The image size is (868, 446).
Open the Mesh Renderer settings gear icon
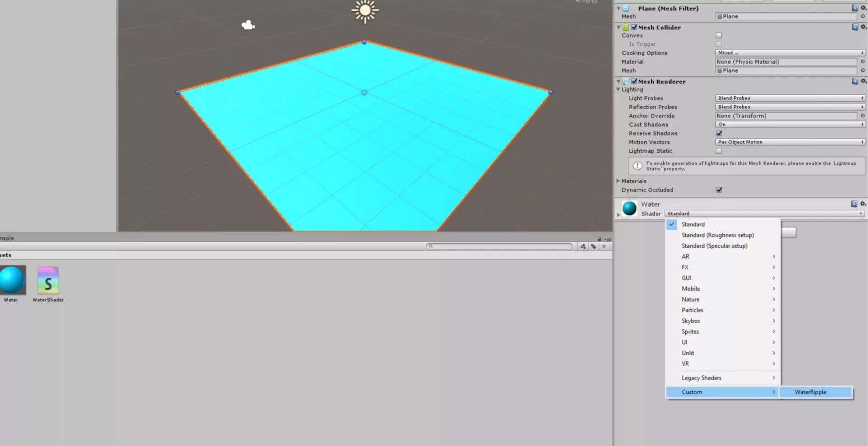click(863, 81)
